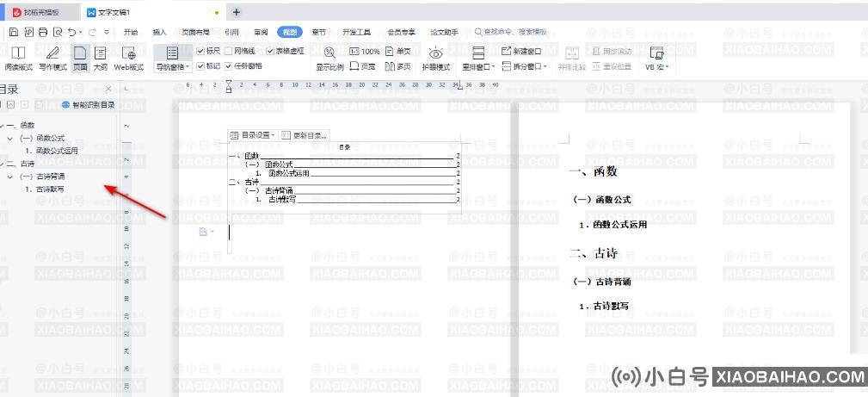The height and width of the screenshot is (397, 868).
Task: Turn on 护眼模式 eye protection mode
Action: [436, 59]
